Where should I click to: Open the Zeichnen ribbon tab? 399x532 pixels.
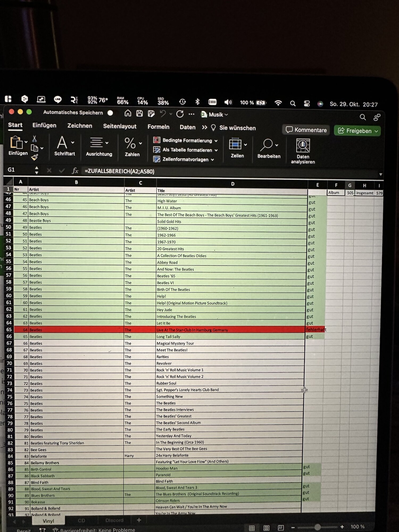click(x=80, y=126)
